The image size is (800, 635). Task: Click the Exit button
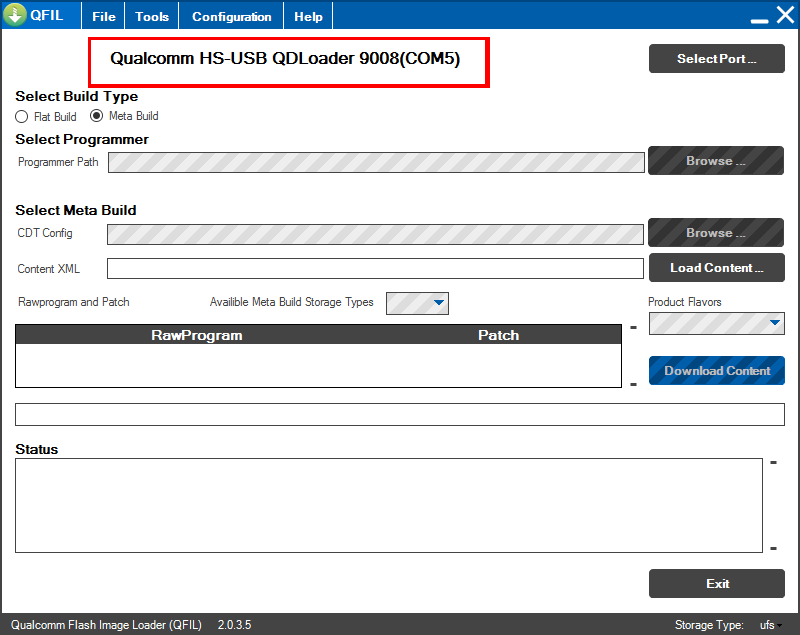coord(716,583)
